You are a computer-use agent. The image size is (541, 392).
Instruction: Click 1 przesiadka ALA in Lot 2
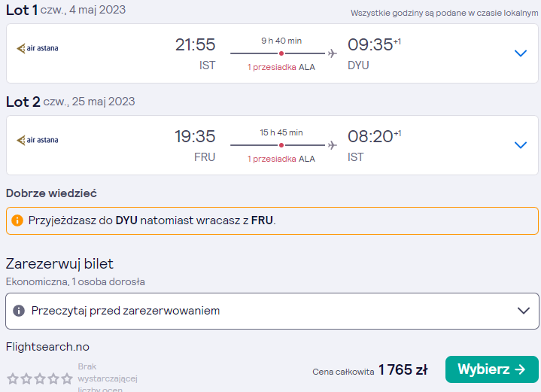281,159
